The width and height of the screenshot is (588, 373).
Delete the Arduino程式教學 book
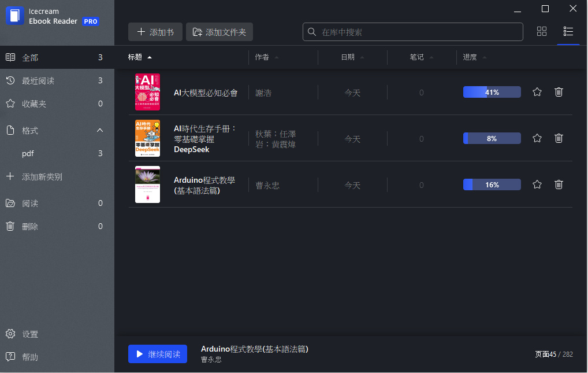tap(559, 184)
